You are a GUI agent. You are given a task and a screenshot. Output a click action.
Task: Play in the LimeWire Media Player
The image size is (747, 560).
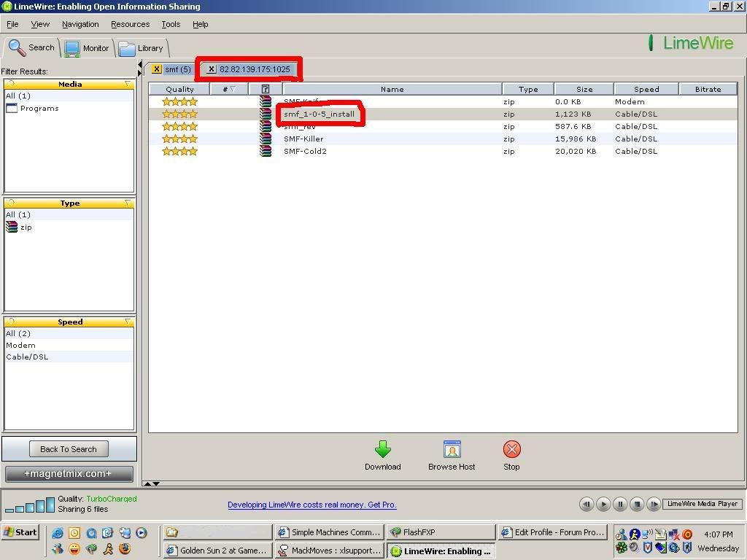[603, 504]
